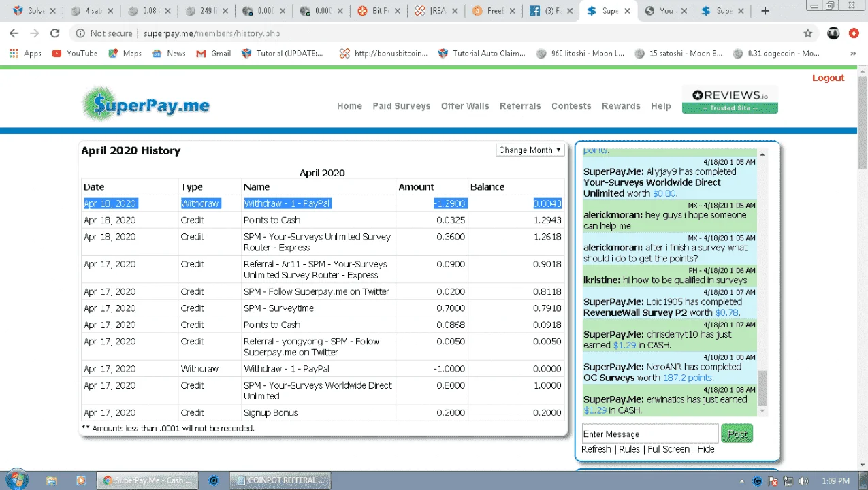
Task: Click the SuperPay.Me Chrome taskbar button
Action: pyautogui.click(x=147, y=480)
